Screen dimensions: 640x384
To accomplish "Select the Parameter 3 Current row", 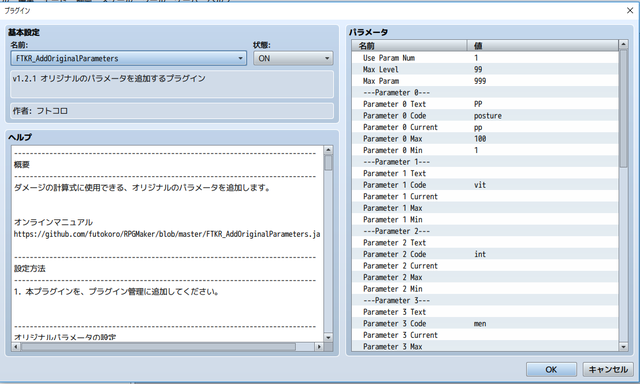I will coord(485,335).
